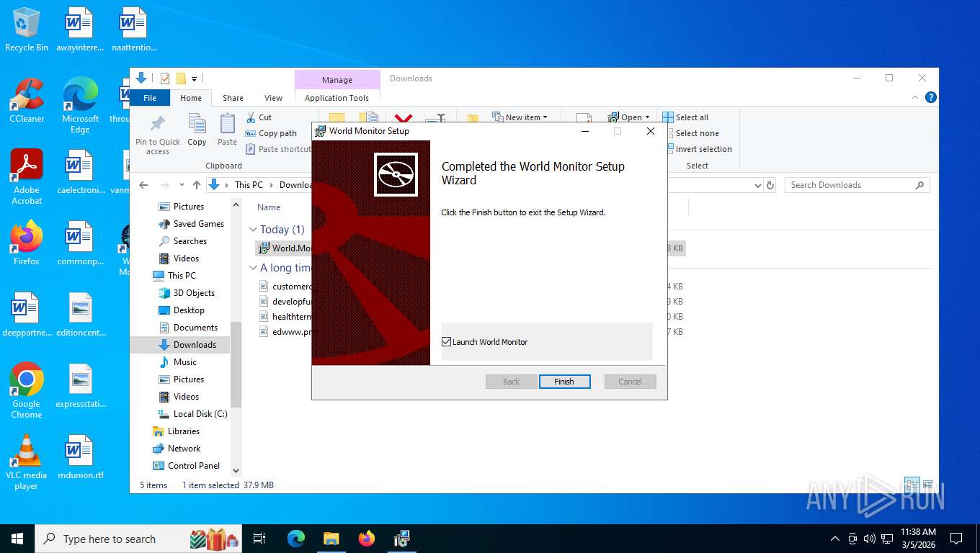Finish the World Monitor Setup Wizard

point(564,382)
